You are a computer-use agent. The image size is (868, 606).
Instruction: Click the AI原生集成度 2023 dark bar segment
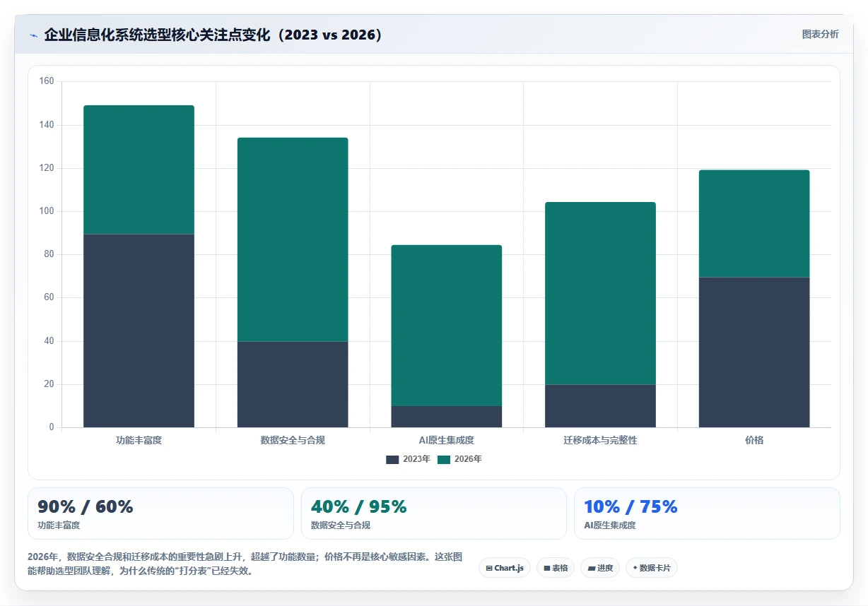point(447,417)
